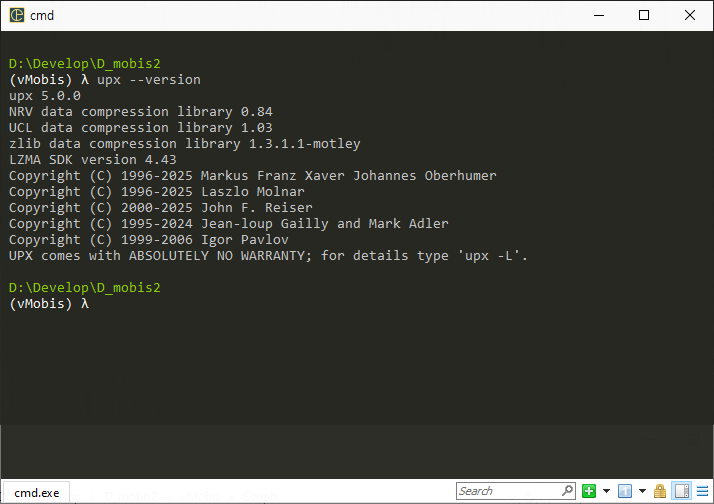This screenshot has width=714, height=504.
Task: Click the Laszlo Molnar copyright line
Action: (157, 191)
